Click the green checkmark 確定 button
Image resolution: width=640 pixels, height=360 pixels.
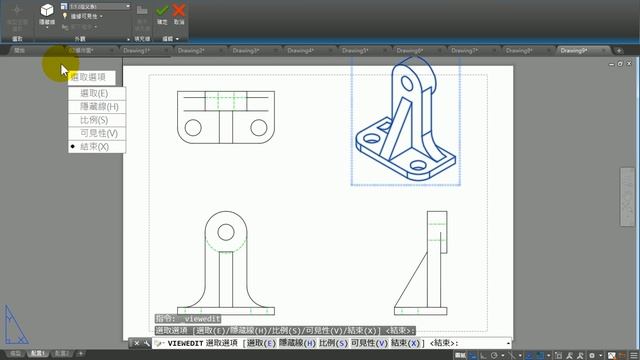tap(162, 14)
